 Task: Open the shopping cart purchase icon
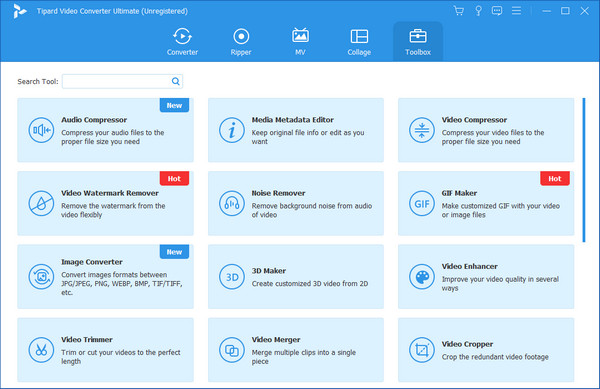point(458,11)
